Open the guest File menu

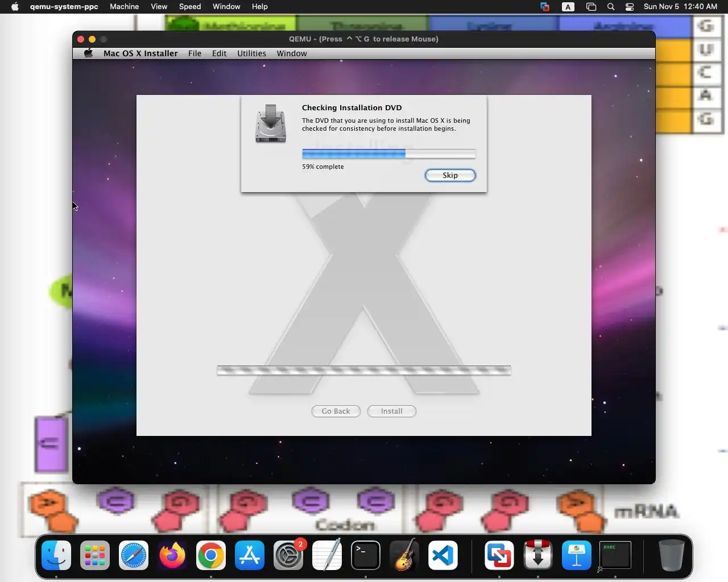pyautogui.click(x=195, y=53)
